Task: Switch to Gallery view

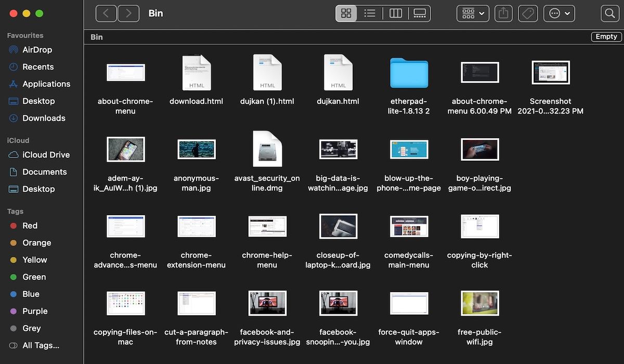Action: (420, 13)
